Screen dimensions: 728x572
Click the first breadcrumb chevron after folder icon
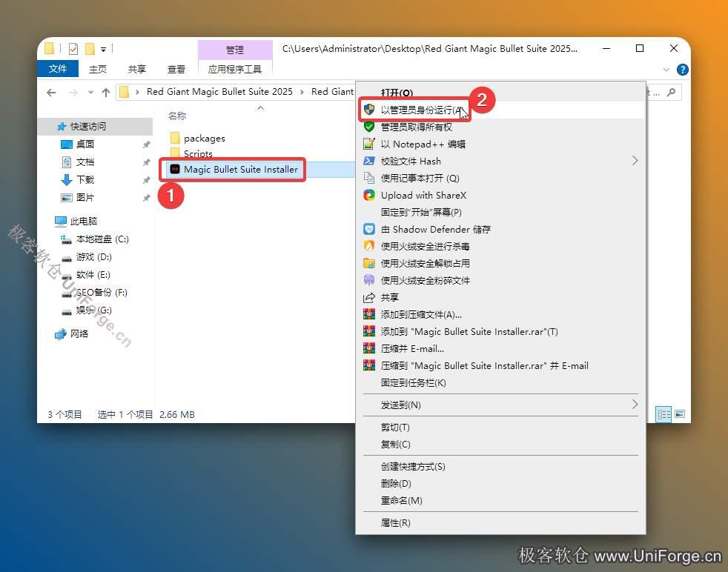(137, 92)
